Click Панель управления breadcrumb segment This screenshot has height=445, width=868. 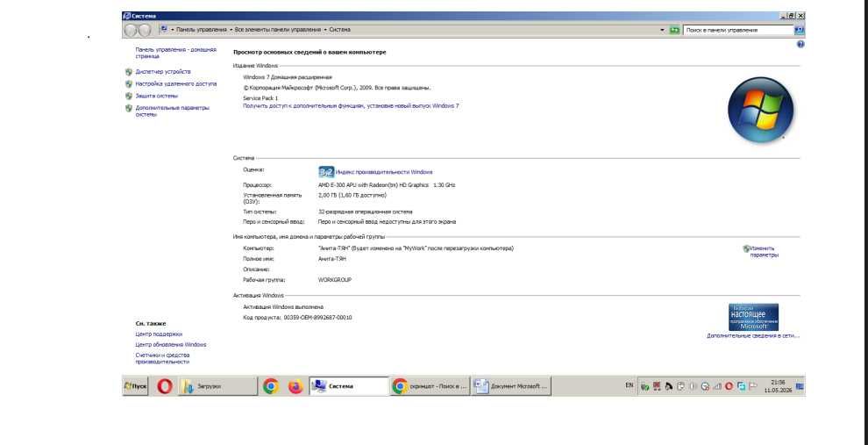tap(202, 30)
